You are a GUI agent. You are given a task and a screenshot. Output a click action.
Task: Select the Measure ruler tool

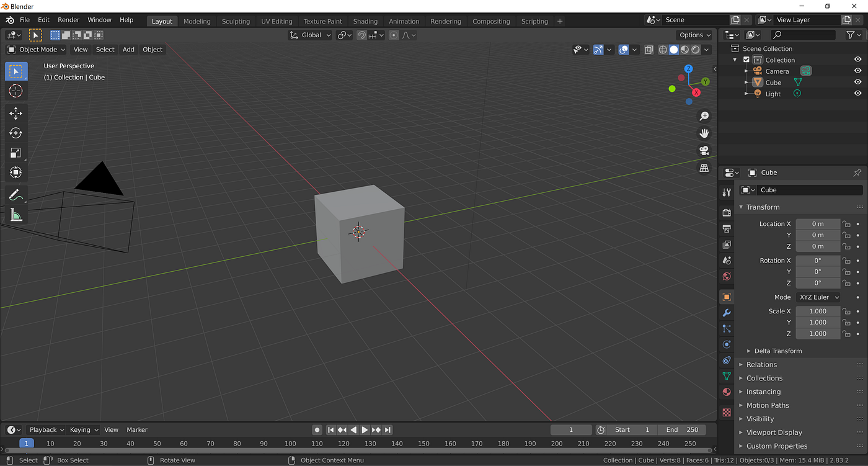(16, 215)
